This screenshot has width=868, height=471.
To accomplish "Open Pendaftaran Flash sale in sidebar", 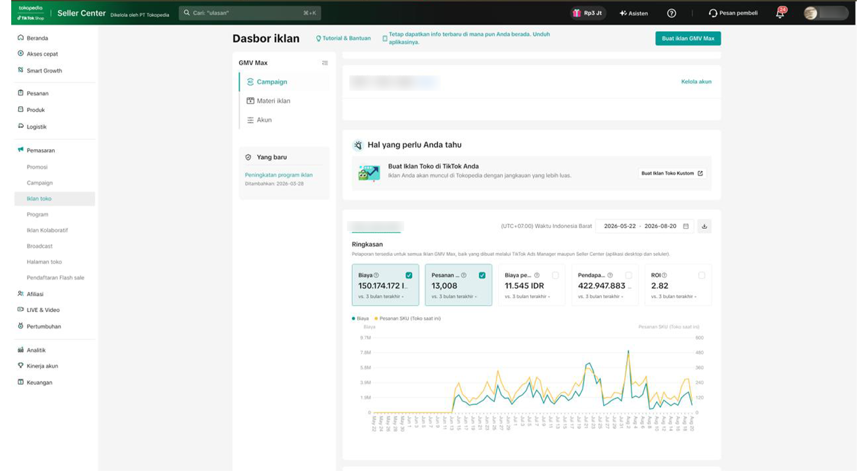I will click(55, 278).
